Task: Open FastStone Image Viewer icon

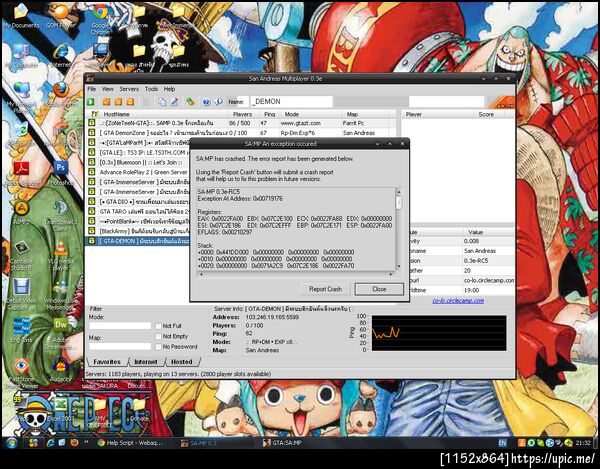Action: tap(21, 373)
